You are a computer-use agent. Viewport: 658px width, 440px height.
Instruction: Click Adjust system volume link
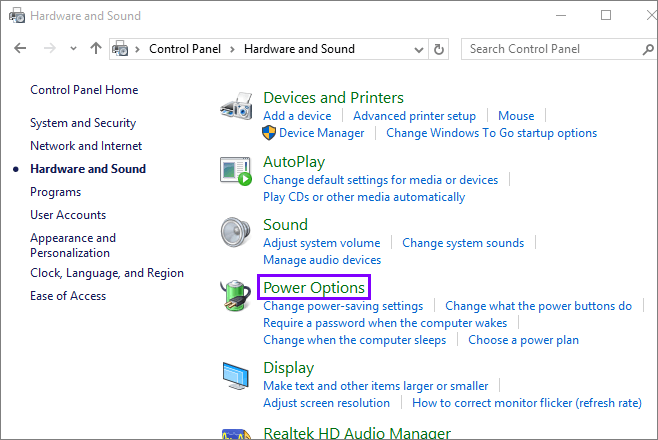click(321, 243)
